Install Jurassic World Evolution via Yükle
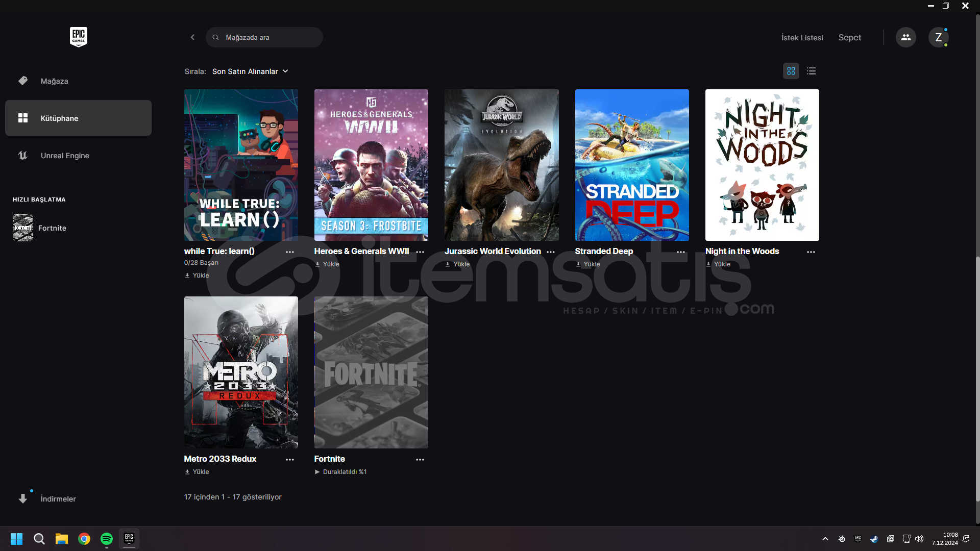This screenshot has width=980, height=551. 457,264
